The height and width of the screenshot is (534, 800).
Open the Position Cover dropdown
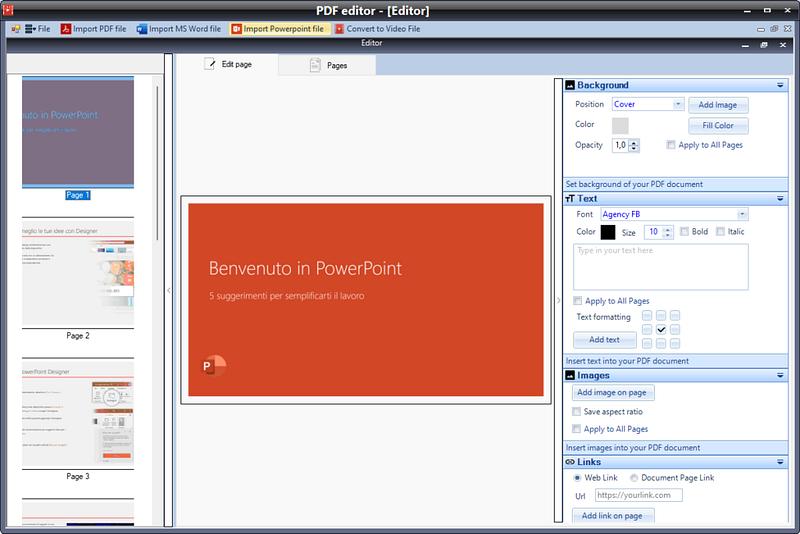coord(678,104)
